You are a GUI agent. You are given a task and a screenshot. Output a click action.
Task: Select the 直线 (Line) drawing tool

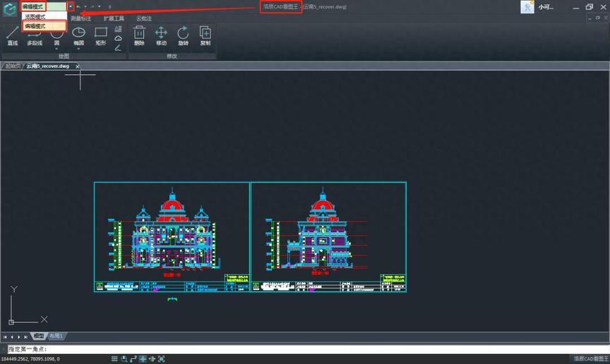12,34
